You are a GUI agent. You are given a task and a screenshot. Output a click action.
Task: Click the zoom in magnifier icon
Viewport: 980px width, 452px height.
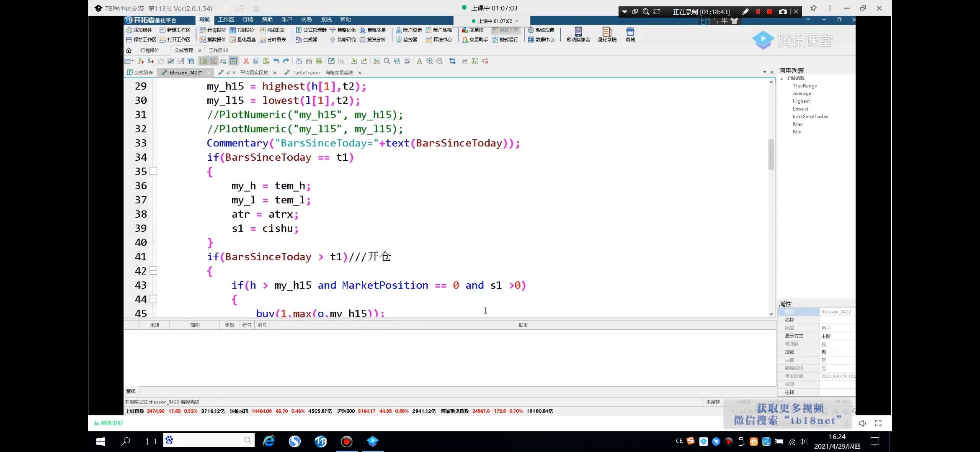pos(430,61)
